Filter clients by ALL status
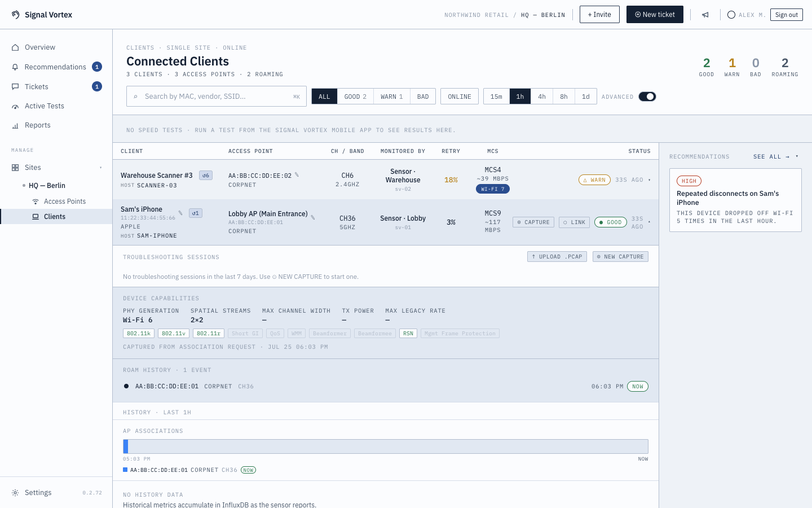The image size is (812, 508). click(x=324, y=97)
